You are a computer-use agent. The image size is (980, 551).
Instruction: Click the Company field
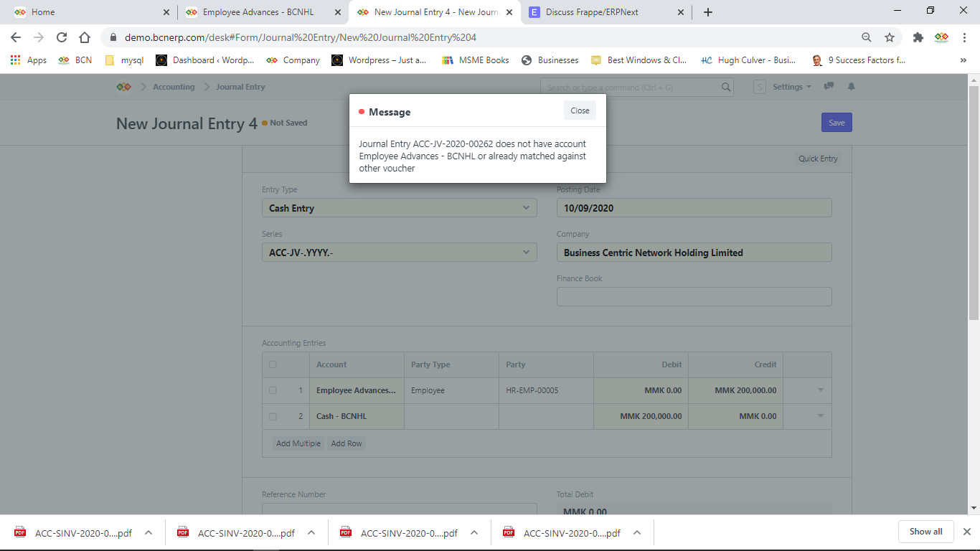coord(694,253)
